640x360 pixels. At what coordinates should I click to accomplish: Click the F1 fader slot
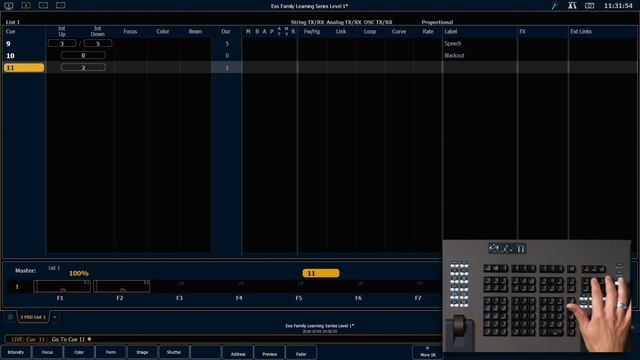coord(62,287)
